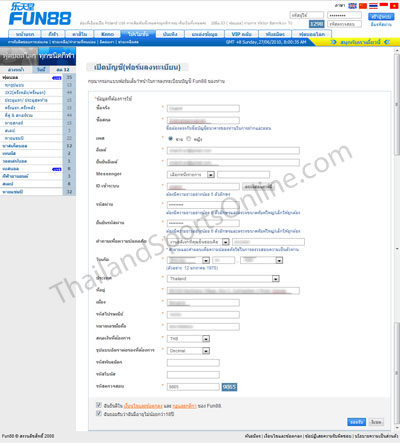The height and width of the screenshot is (448, 400).
Task: Click the form captcha input left of 9865
Action: pyautogui.click(x=193, y=387)
